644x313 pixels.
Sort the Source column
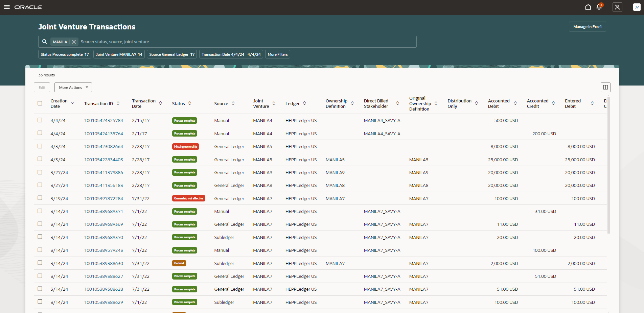pos(233,103)
